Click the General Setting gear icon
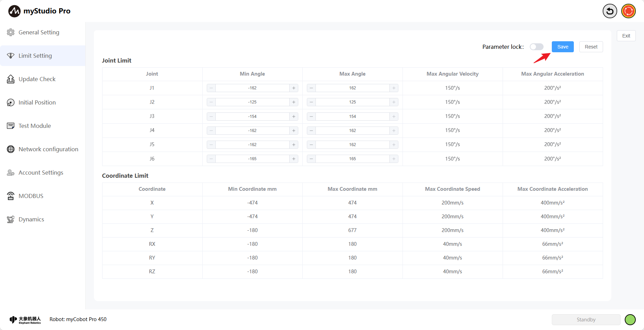This screenshot has height=330, width=644. (11, 32)
